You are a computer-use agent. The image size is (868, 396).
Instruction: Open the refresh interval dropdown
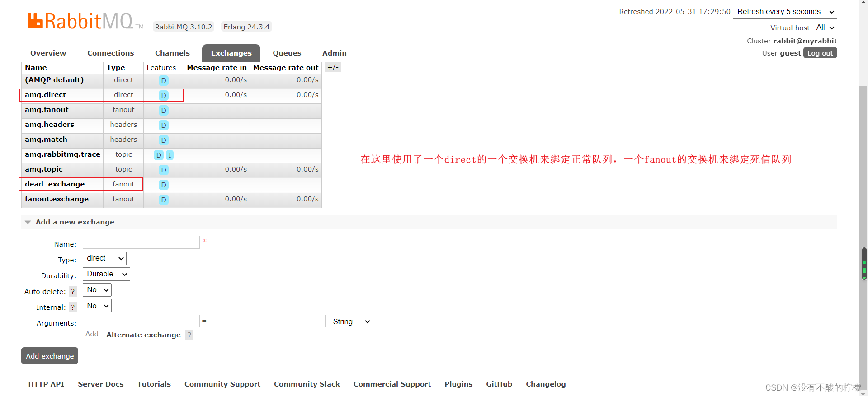785,12
